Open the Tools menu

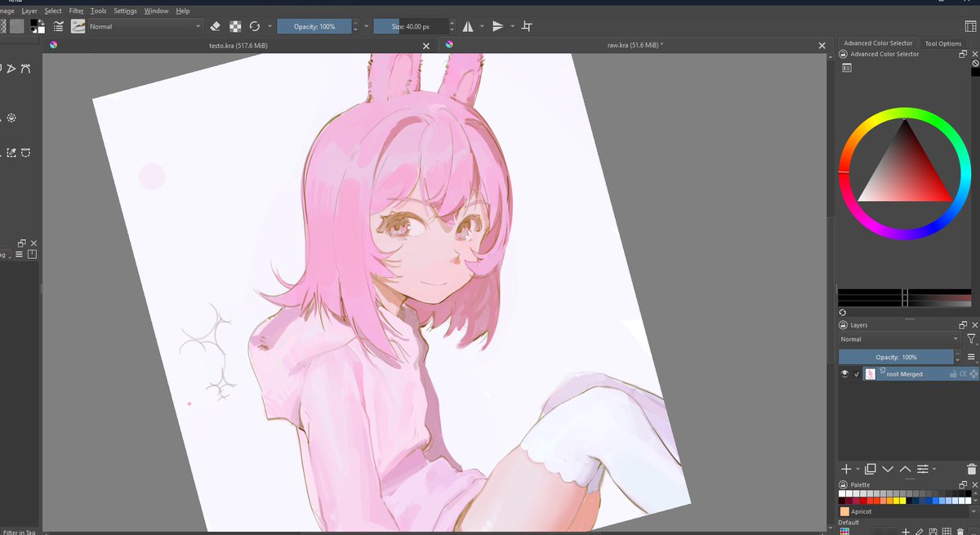(x=99, y=11)
